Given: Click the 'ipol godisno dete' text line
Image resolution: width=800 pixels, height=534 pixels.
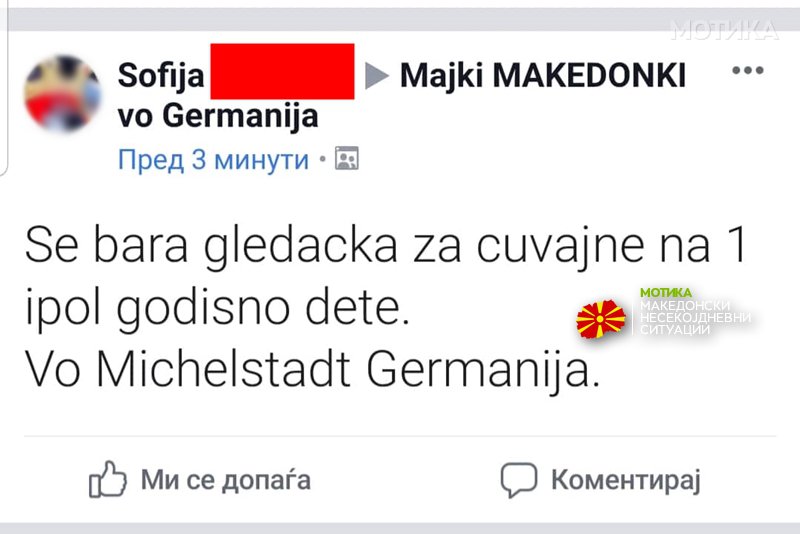Looking at the screenshot, I should click(217, 308).
